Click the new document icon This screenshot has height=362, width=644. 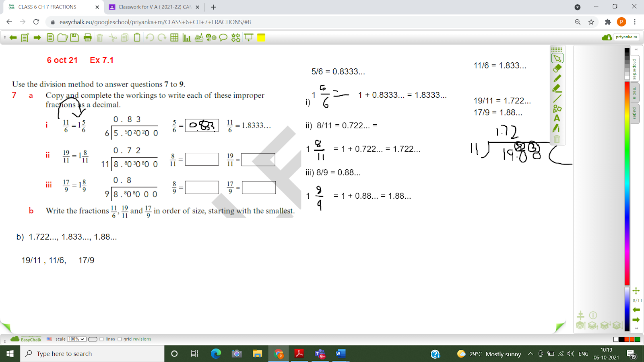click(x=50, y=37)
